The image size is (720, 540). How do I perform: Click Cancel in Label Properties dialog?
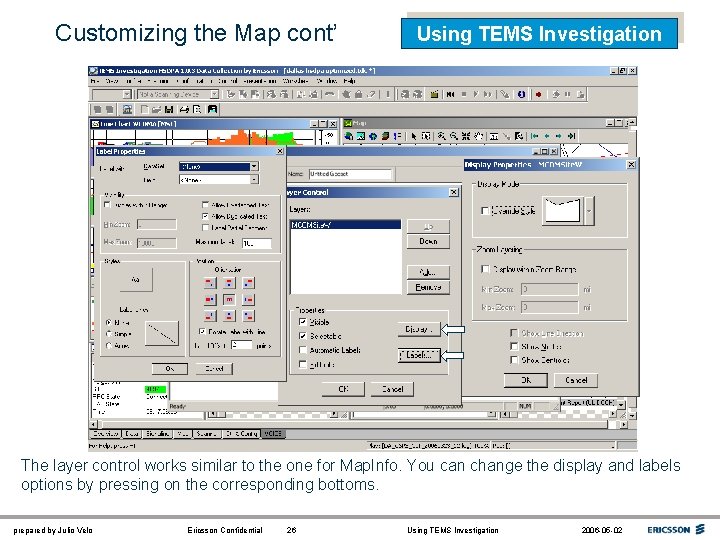click(x=214, y=368)
